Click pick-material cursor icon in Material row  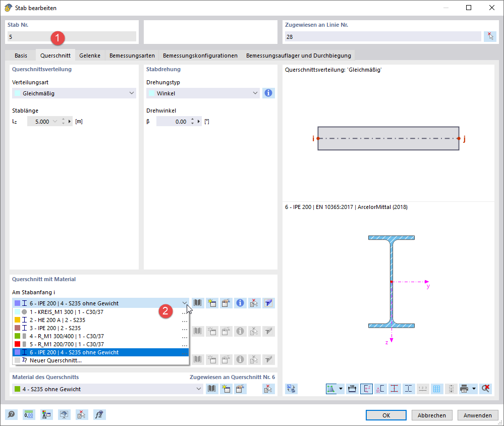268,389
